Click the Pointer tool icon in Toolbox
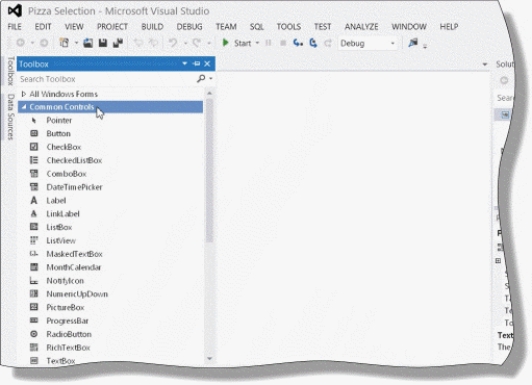The height and width of the screenshot is (385, 532). tap(34, 120)
